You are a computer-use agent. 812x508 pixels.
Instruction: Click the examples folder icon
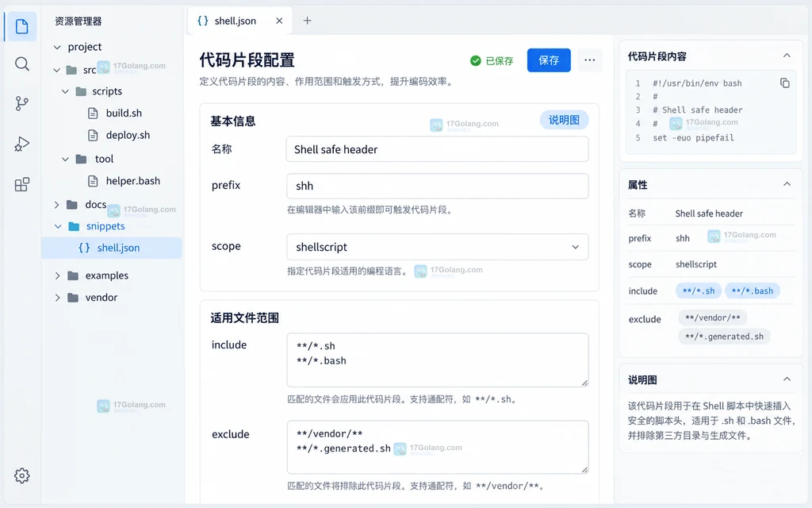tap(73, 275)
